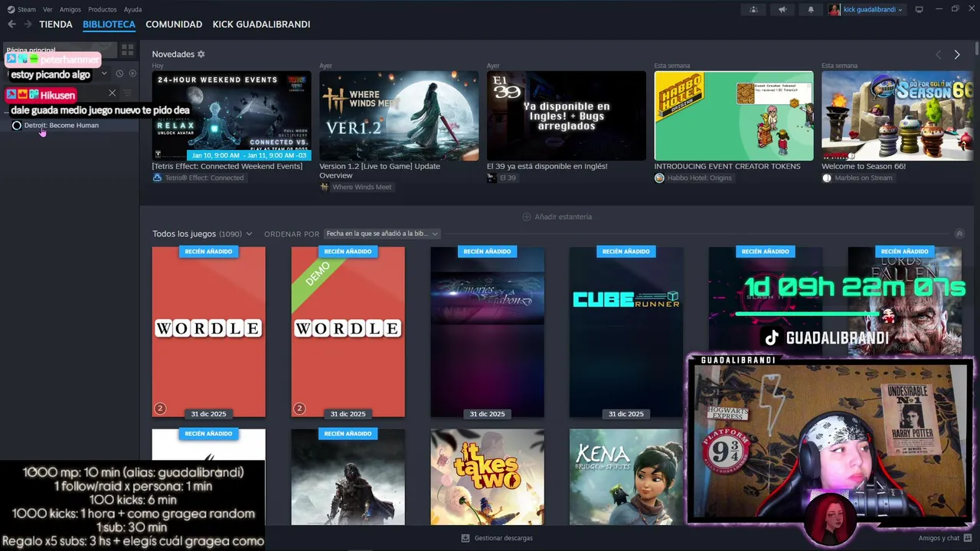Viewport: 980px width, 551px height.
Task: Open the Lords of the Fallen cover
Action: (904, 300)
